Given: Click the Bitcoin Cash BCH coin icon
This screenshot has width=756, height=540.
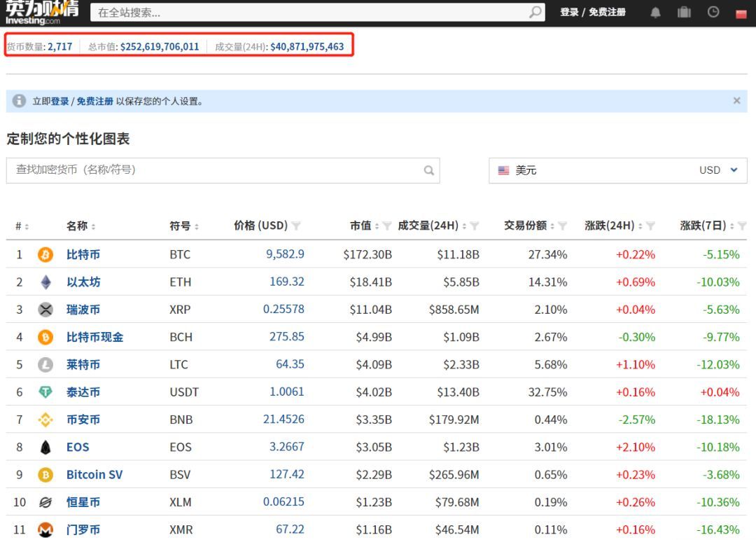Looking at the screenshot, I should click(45, 337).
